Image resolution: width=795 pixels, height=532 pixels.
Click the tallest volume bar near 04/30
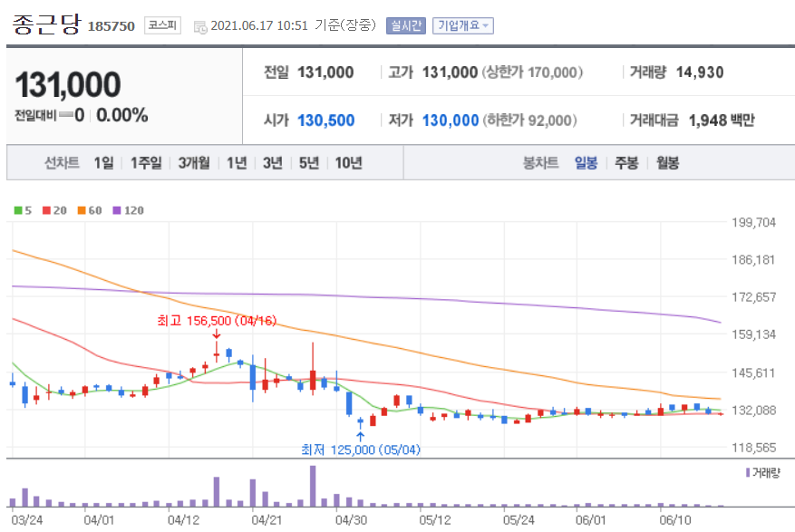313,486
